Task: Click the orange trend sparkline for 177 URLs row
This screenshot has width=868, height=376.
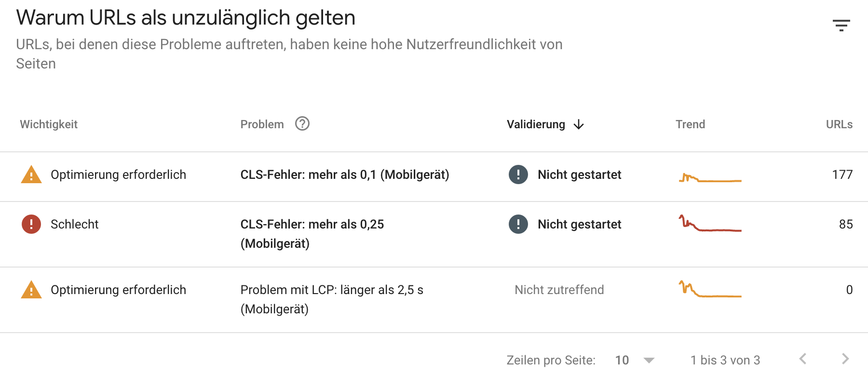Action: (710, 177)
